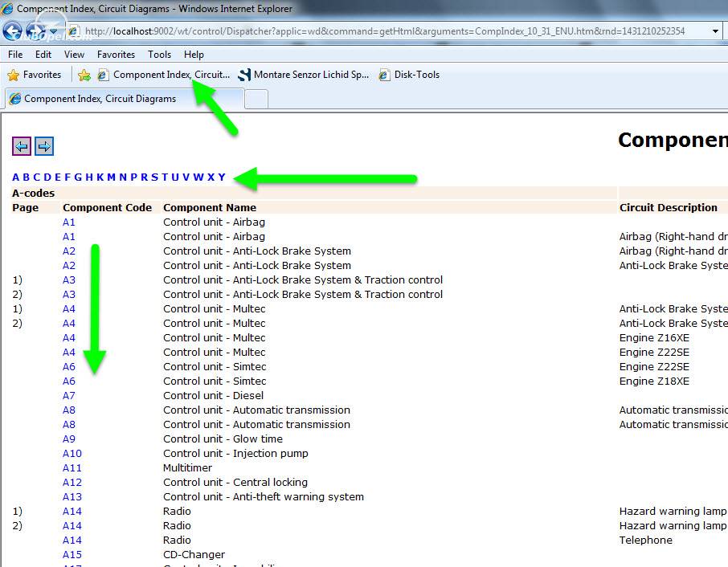
Task: Jump to letter F codes
Action: click(x=67, y=177)
